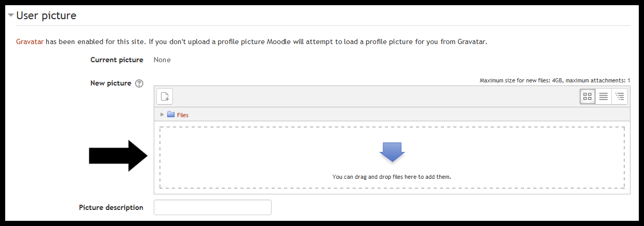Click the Maximum size for new files note

[x=555, y=81]
